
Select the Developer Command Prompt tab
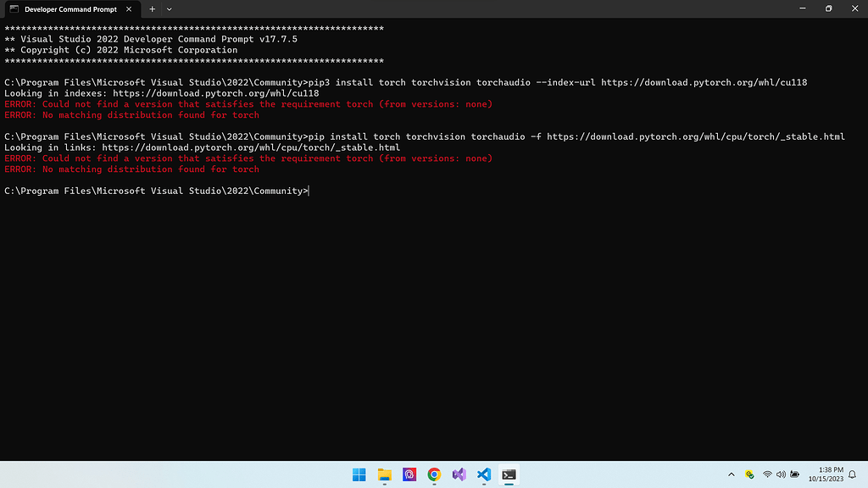(x=72, y=10)
